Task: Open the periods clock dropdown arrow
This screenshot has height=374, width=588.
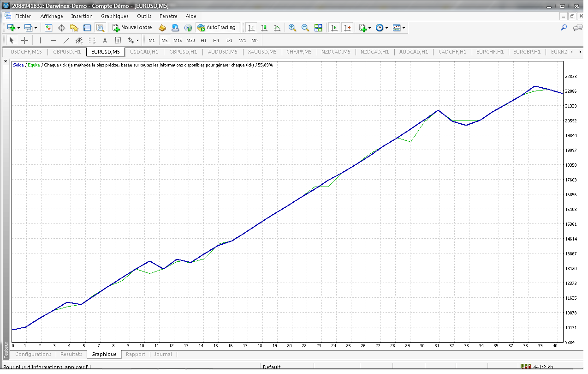Action: [x=386, y=28]
